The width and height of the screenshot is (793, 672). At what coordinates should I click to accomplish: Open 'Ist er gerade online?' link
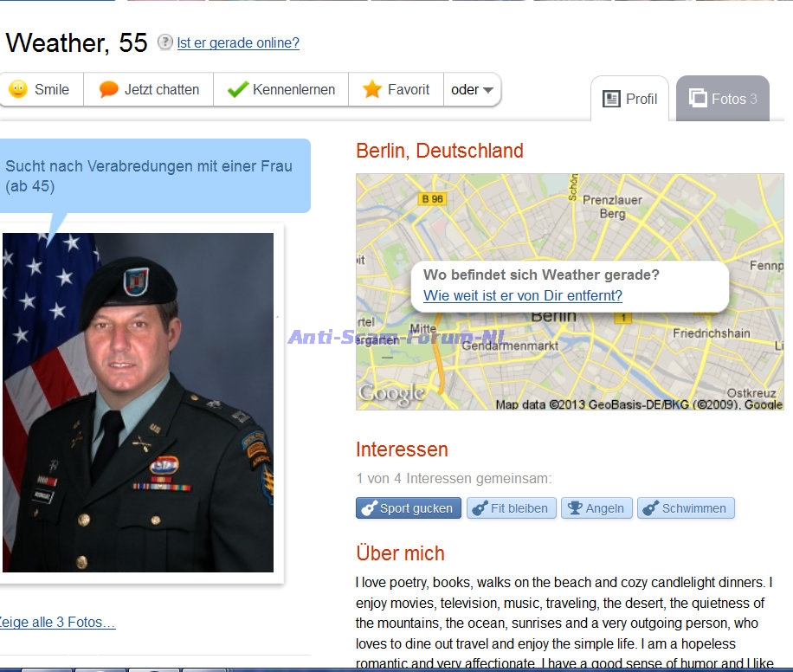238,43
